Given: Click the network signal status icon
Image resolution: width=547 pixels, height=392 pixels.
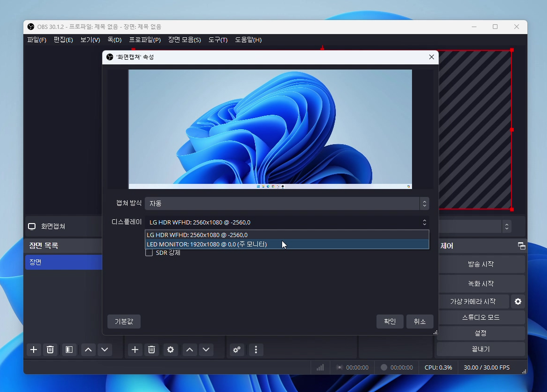Looking at the screenshot, I should pos(320,367).
